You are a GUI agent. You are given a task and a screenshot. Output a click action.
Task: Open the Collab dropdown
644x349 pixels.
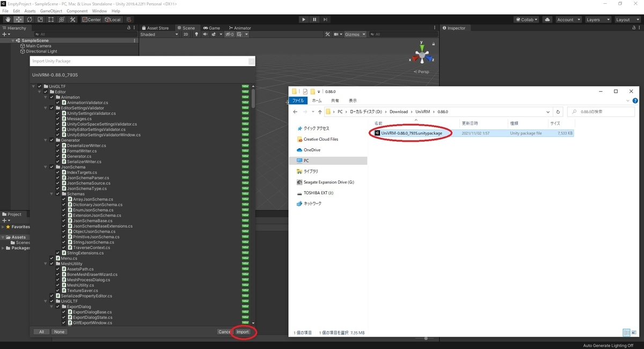[x=526, y=19]
